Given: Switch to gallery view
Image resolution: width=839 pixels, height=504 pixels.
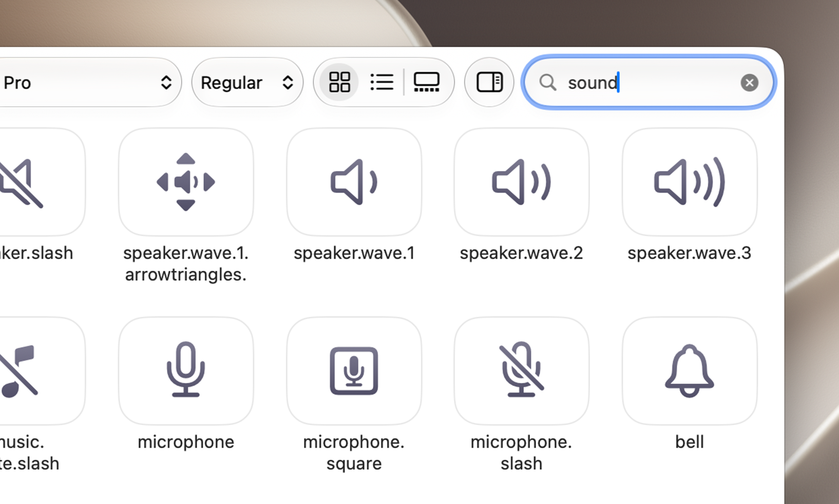Looking at the screenshot, I should pyautogui.click(x=427, y=82).
